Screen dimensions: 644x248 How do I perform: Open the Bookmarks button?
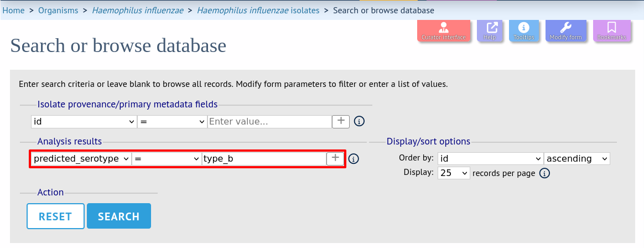point(611,30)
